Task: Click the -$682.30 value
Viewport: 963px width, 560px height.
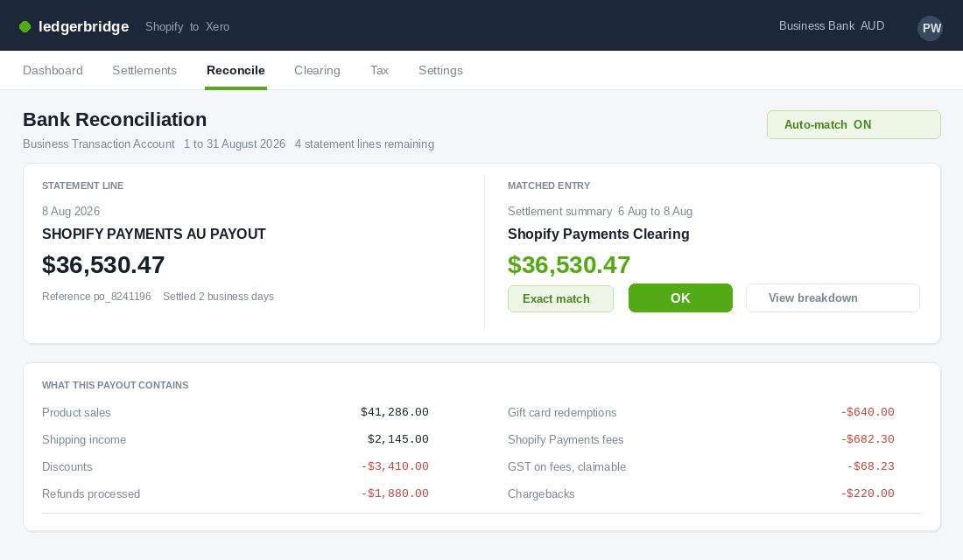Action: (x=868, y=439)
